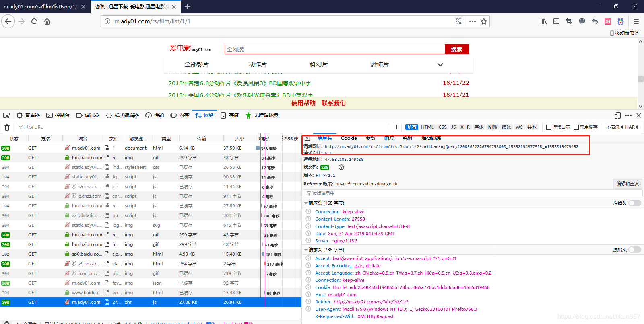Expand the site category chevron

click(440, 64)
